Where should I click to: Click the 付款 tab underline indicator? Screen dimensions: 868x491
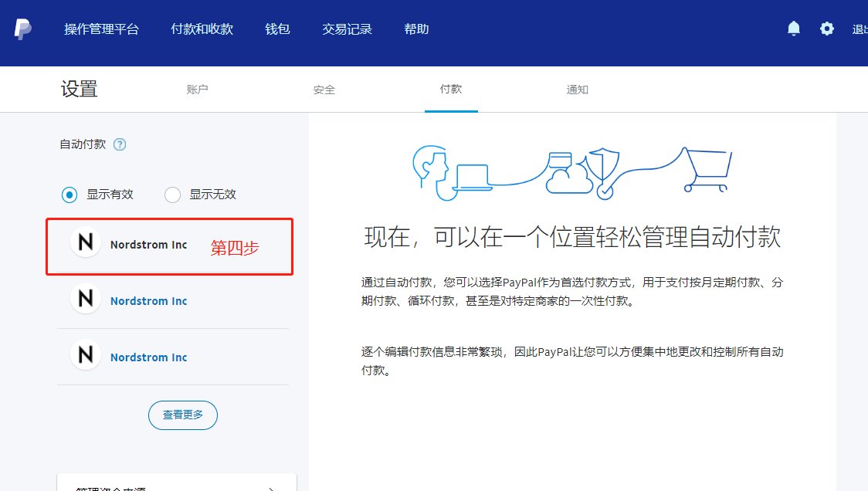tap(451, 110)
